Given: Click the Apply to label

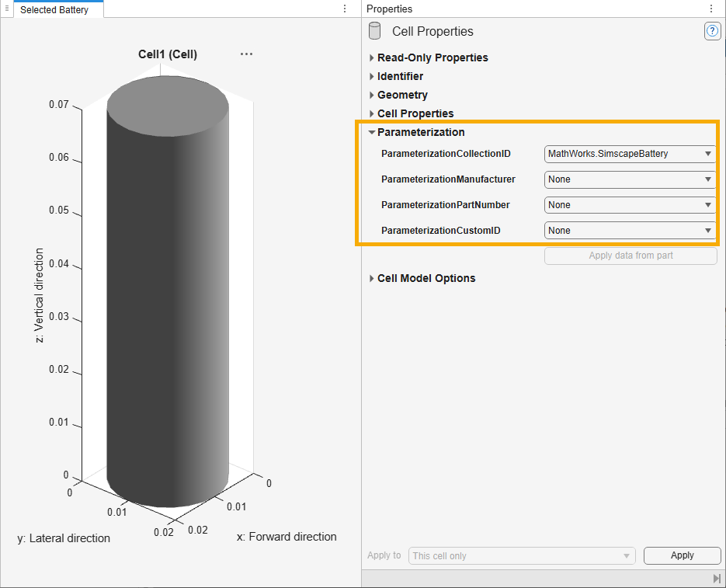Looking at the screenshot, I should point(384,555).
